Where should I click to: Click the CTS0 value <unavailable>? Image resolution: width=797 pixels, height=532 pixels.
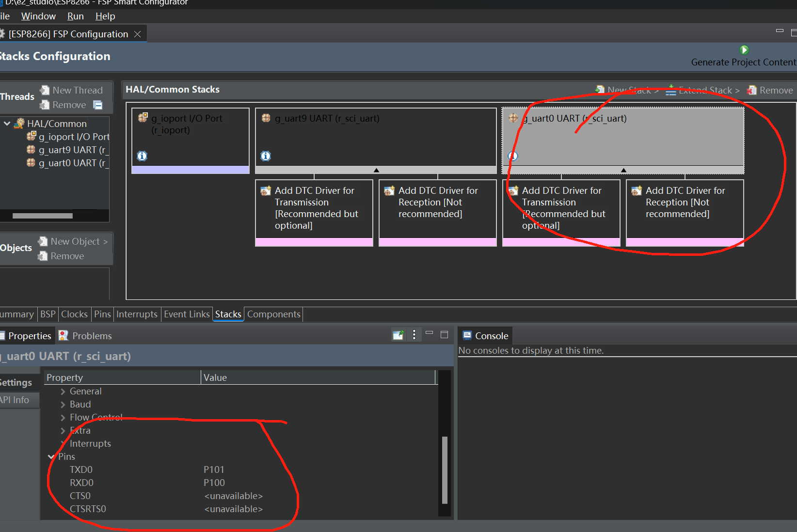click(234, 496)
